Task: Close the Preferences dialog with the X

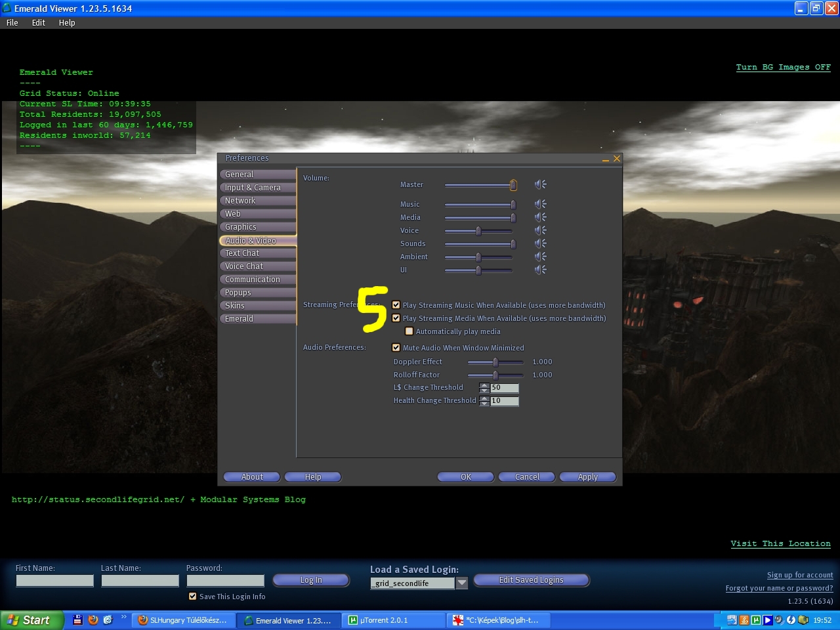Action: click(x=616, y=159)
